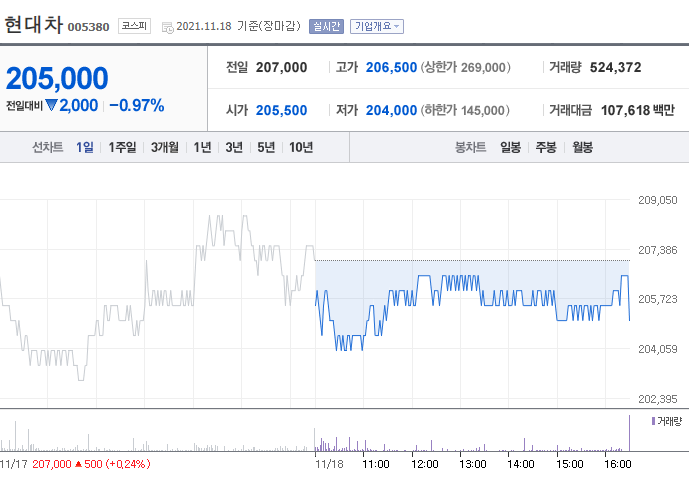Click the 현대차 stock name
The height and width of the screenshot is (479, 689).
[34, 25]
